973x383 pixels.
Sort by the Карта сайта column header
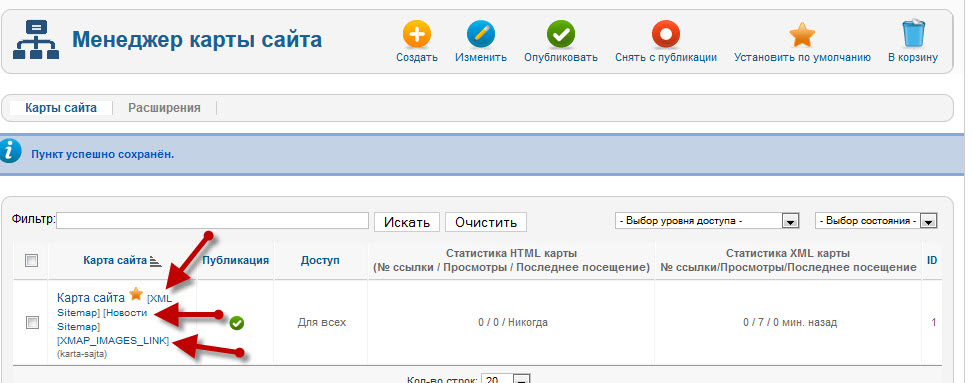tap(115, 261)
